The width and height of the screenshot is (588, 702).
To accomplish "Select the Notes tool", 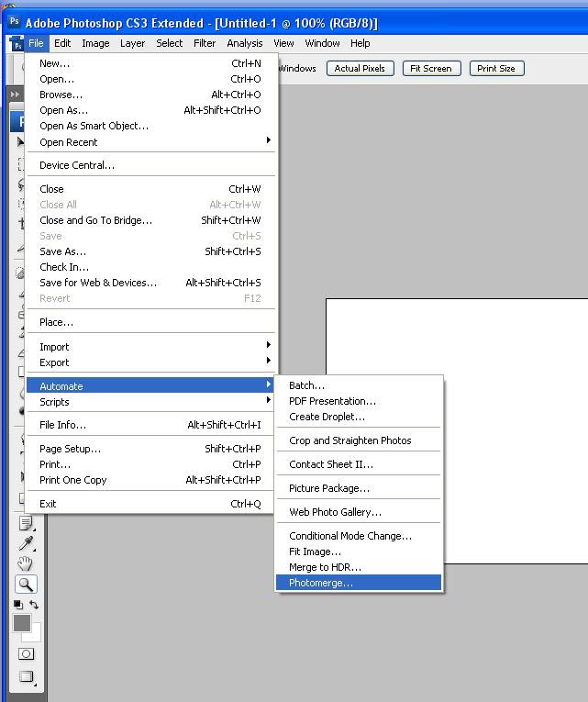I will click(x=26, y=522).
